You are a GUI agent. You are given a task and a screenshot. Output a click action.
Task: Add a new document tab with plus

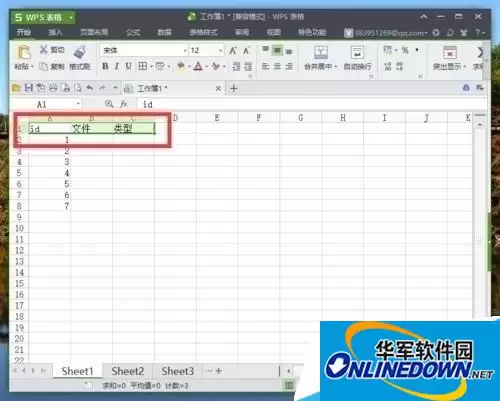(x=234, y=88)
